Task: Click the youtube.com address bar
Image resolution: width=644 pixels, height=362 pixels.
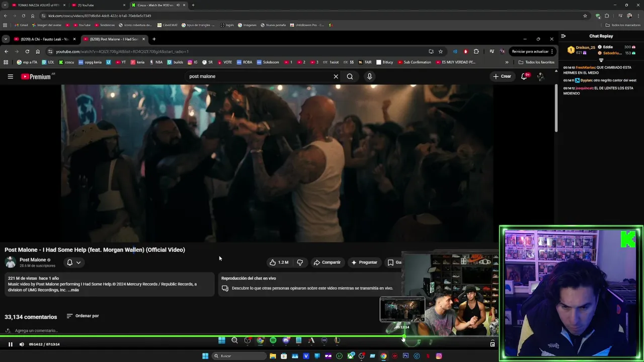Action: pos(236,51)
